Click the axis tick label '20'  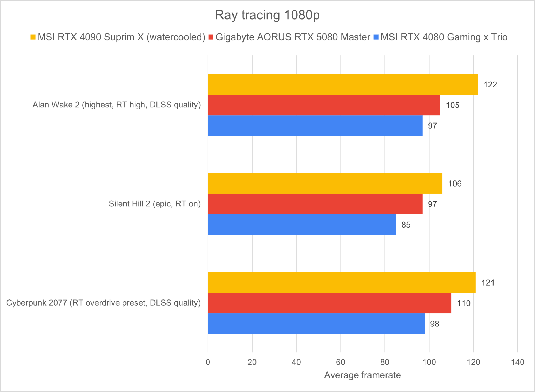[x=252, y=362]
